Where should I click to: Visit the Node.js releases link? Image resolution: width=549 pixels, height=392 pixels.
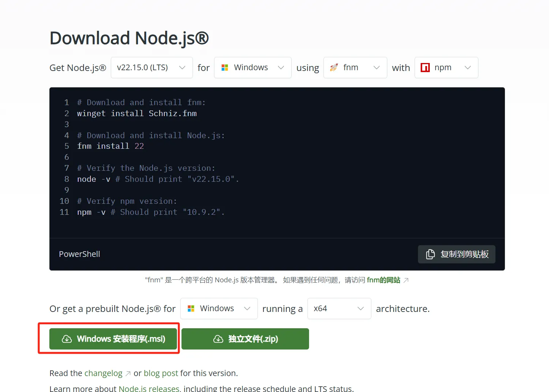pos(149,388)
